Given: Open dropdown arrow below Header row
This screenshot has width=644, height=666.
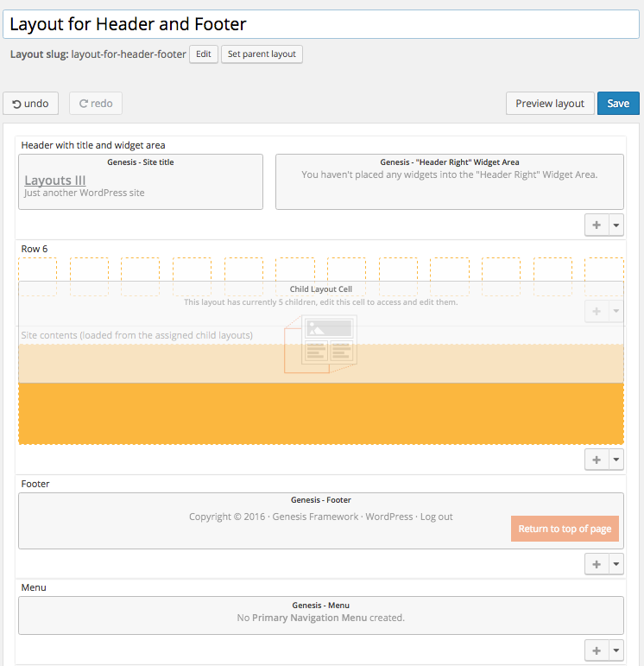Looking at the screenshot, I should tap(616, 225).
